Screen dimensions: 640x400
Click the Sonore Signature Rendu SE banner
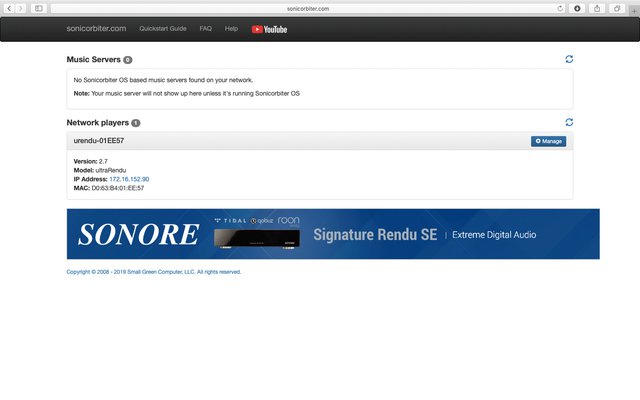click(333, 234)
